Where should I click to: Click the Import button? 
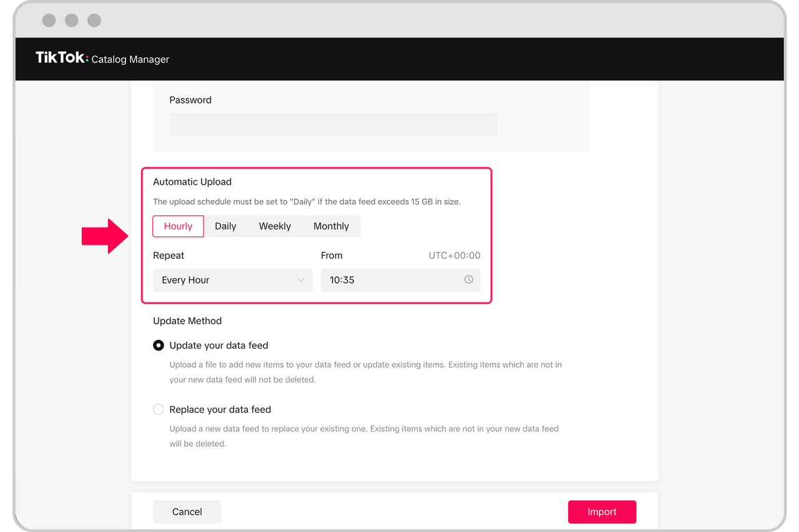tap(602, 512)
